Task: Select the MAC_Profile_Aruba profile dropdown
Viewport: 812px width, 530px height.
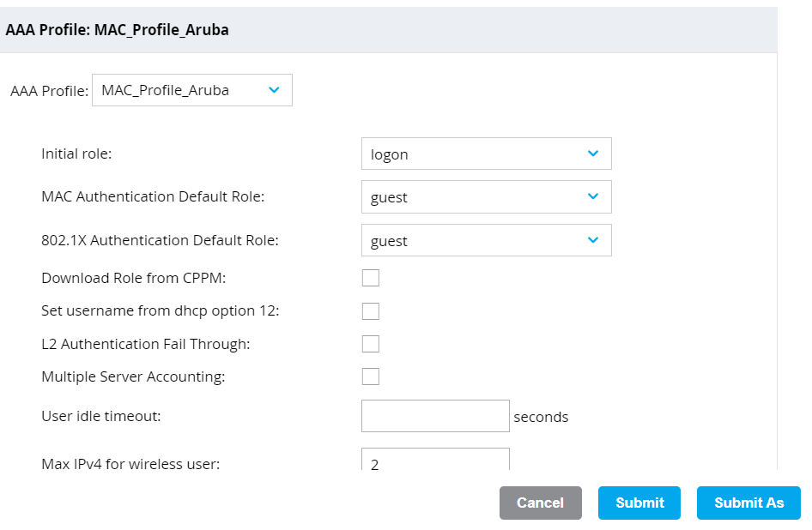Action: coord(192,90)
